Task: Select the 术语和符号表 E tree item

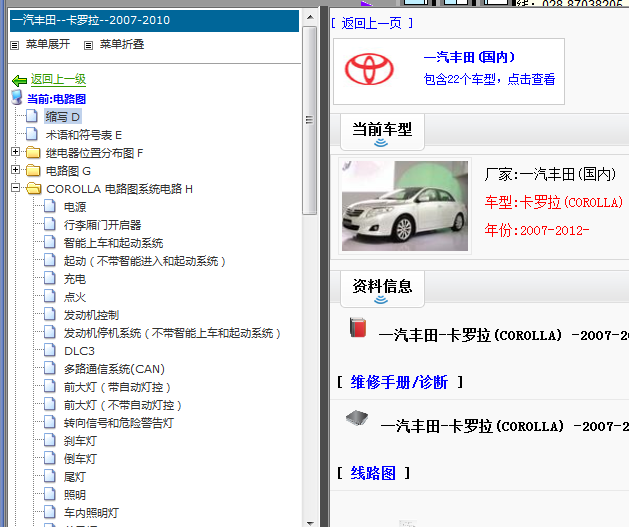Action: (x=83, y=135)
